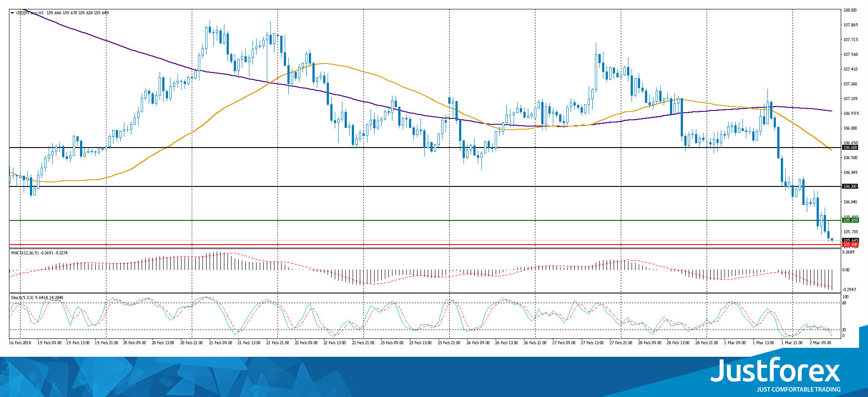Click the 16 Feb 2018 date label
The image size is (868, 397).
pyautogui.click(x=20, y=343)
